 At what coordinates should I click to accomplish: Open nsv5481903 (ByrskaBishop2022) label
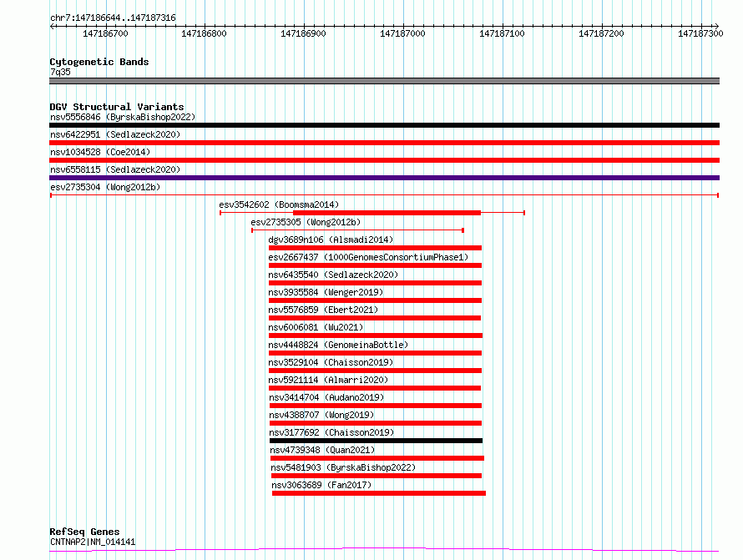click(343, 467)
